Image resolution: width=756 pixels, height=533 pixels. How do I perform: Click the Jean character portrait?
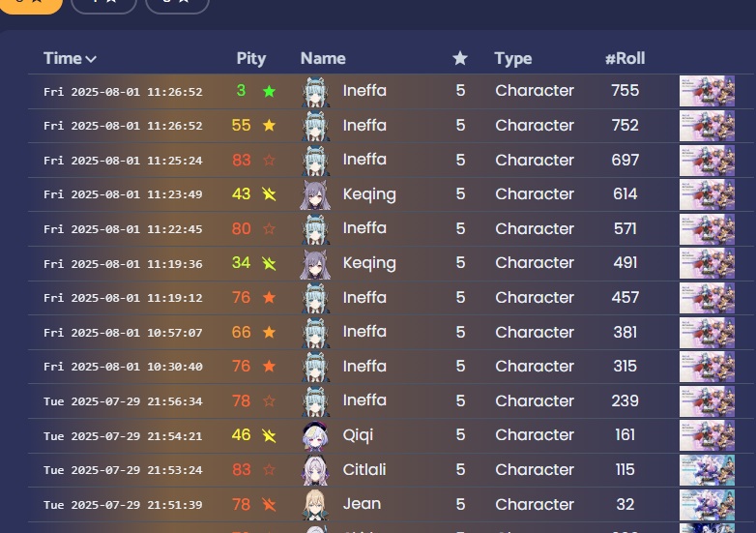click(x=315, y=505)
